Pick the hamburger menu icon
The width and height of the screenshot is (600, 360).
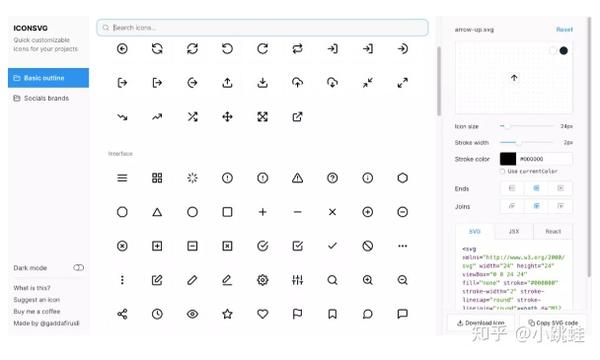click(x=122, y=178)
